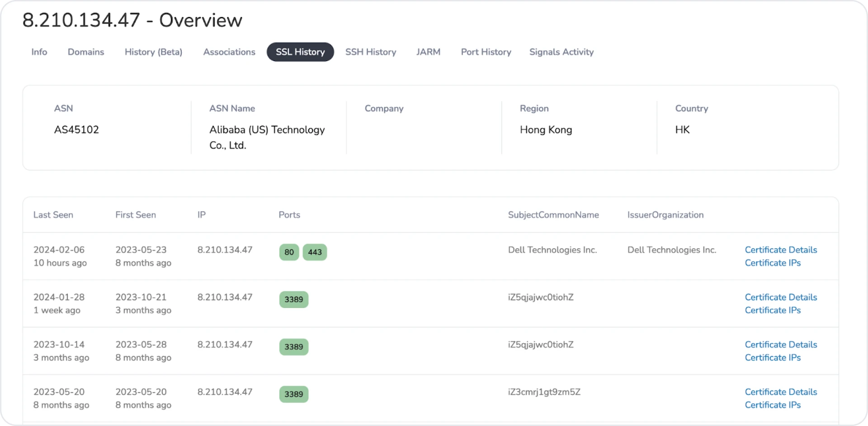The width and height of the screenshot is (868, 426).
Task: Open Certificate Details for 2023-10-14 row
Action: coord(781,345)
